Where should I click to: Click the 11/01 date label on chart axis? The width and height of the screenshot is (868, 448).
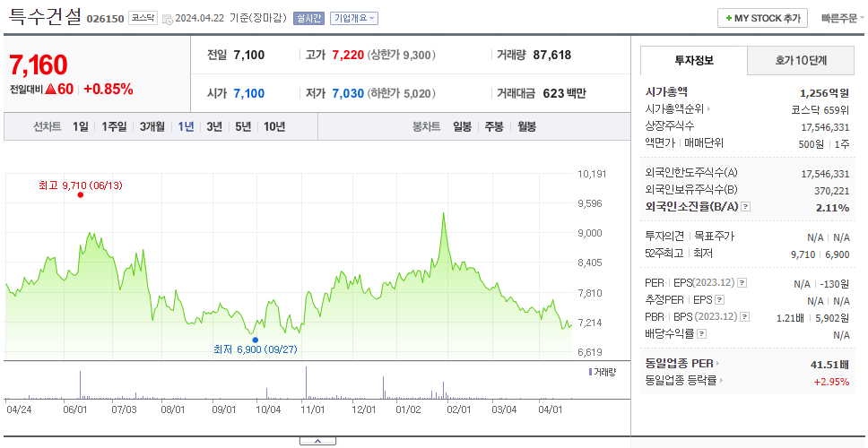pyautogui.click(x=312, y=409)
